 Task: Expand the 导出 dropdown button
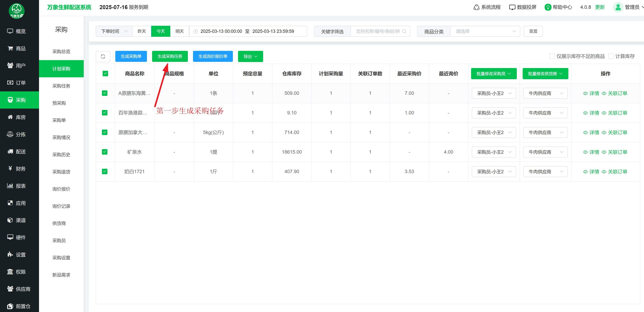250,57
